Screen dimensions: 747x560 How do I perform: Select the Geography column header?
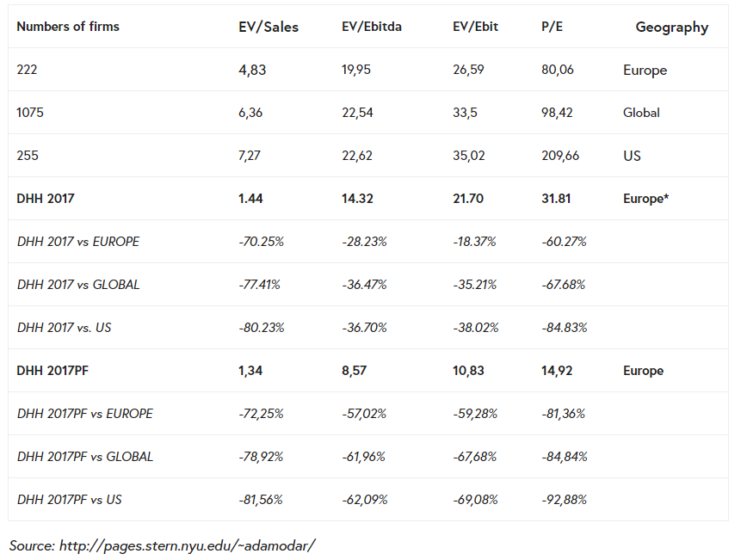tap(671, 28)
